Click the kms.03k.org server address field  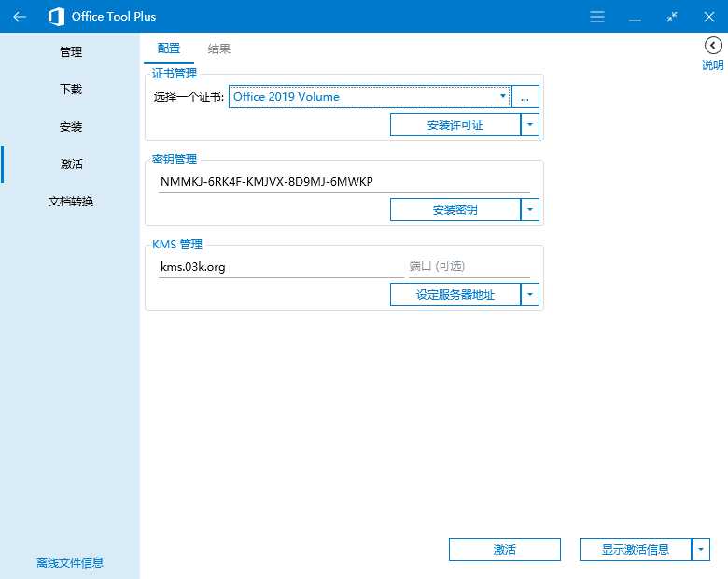coord(281,267)
